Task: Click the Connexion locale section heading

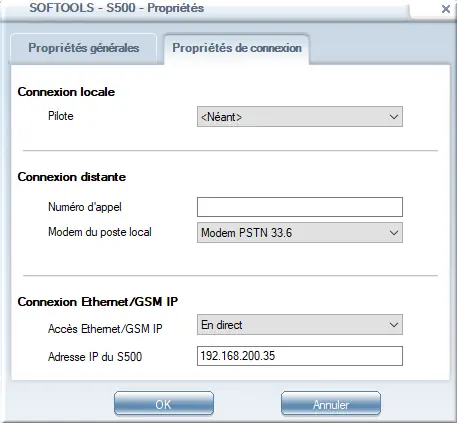Action: pyautogui.click(x=66, y=92)
